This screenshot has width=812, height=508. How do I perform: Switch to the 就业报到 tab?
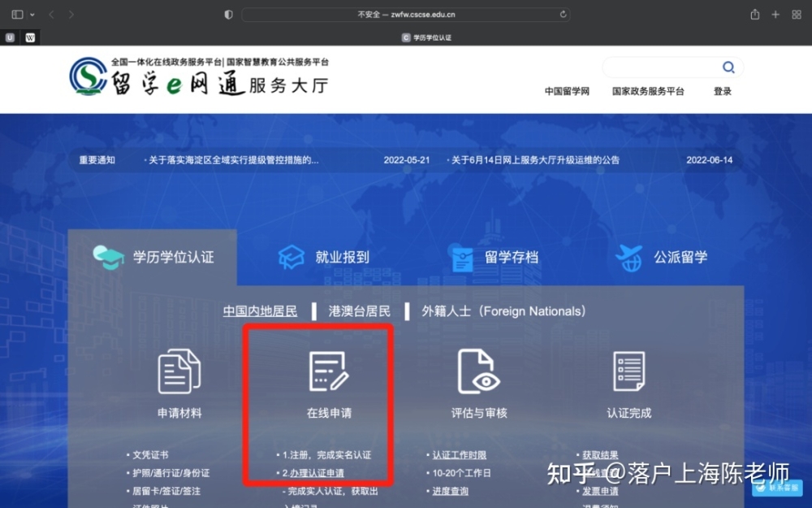(x=324, y=257)
